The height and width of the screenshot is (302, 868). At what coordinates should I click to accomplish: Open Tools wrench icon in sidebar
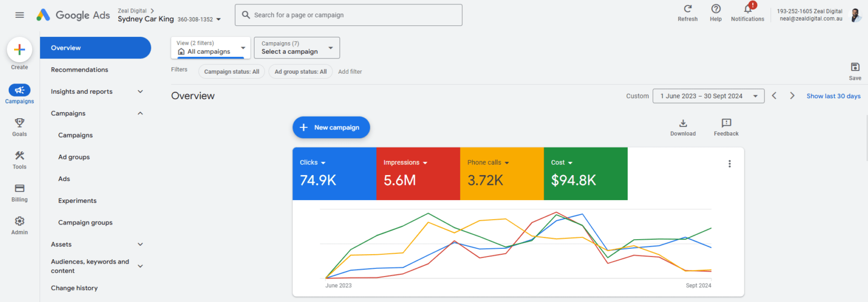click(20, 156)
